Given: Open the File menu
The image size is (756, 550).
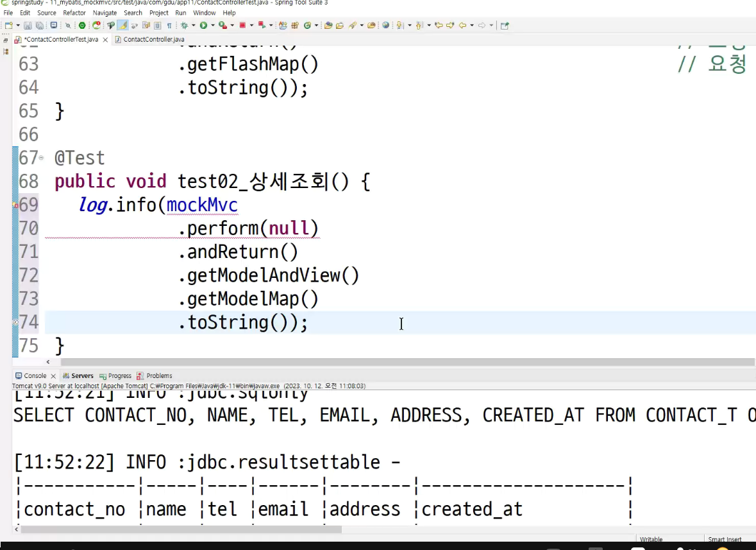Looking at the screenshot, I should click(8, 13).
